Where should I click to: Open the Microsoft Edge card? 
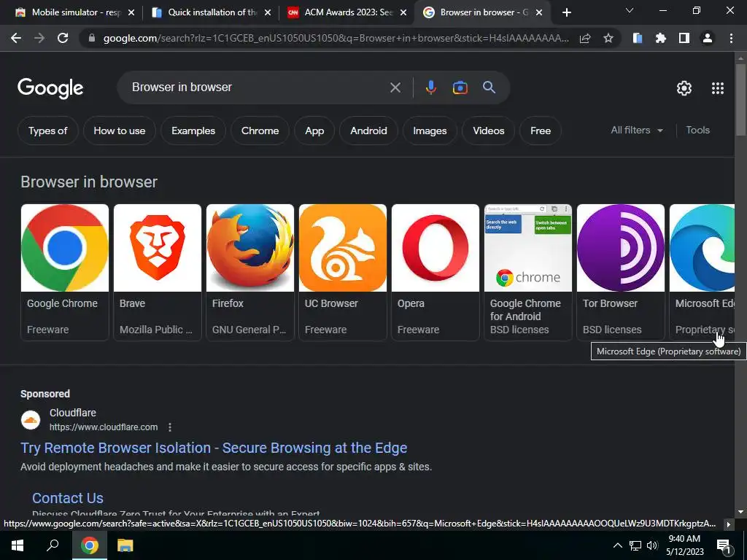(x=702, y=273)
